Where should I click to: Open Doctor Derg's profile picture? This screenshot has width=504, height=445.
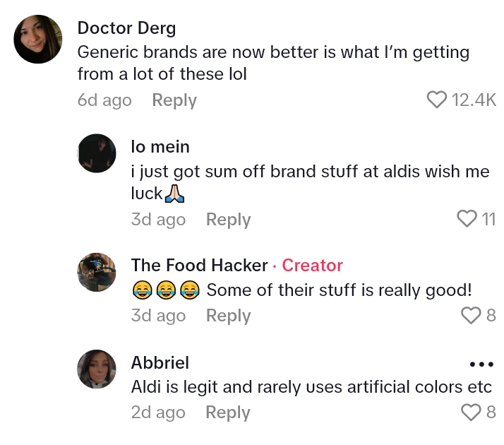[x=38, y=39]
